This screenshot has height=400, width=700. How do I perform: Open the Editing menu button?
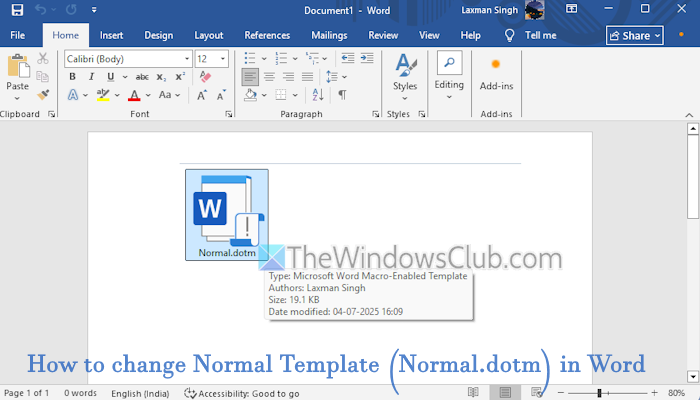click(x=449, y=76)
